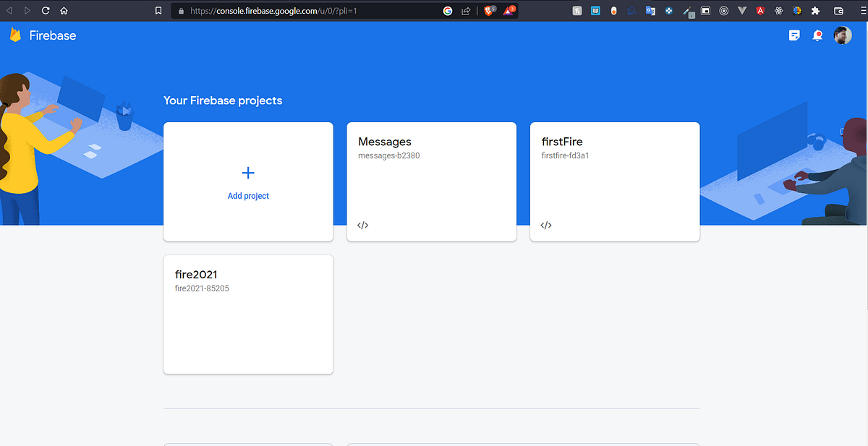Click the Firebase flame logo
The image size is (868, 446).
[x=14, y=35]
